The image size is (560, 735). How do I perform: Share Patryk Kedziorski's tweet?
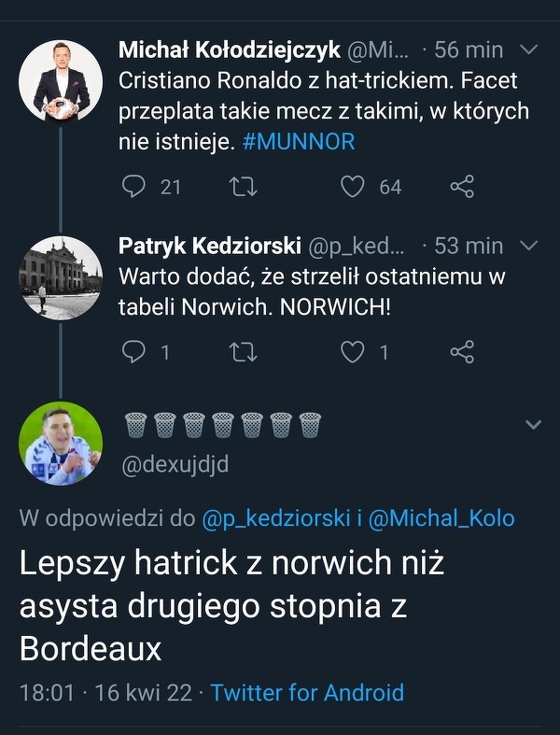click(462, 352)
